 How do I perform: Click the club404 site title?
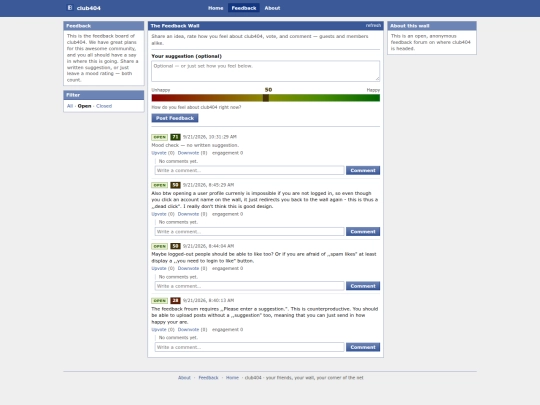click(x=89, y=8)
